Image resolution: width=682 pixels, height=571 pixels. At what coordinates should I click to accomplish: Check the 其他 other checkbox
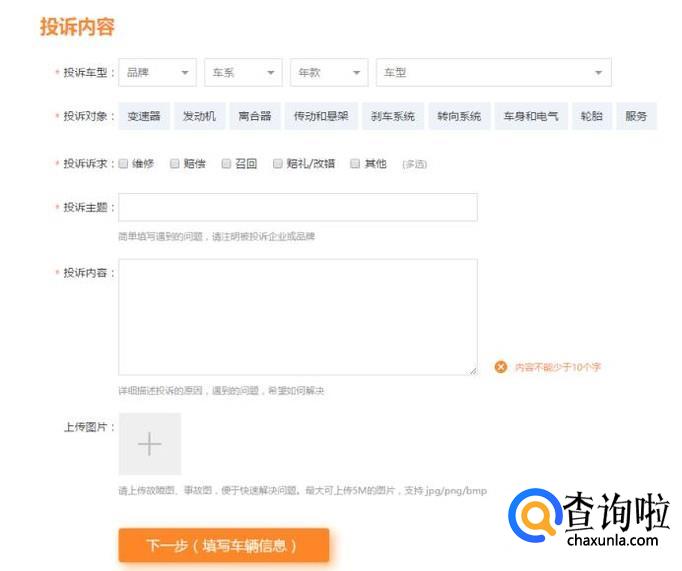tap(355, 164)
